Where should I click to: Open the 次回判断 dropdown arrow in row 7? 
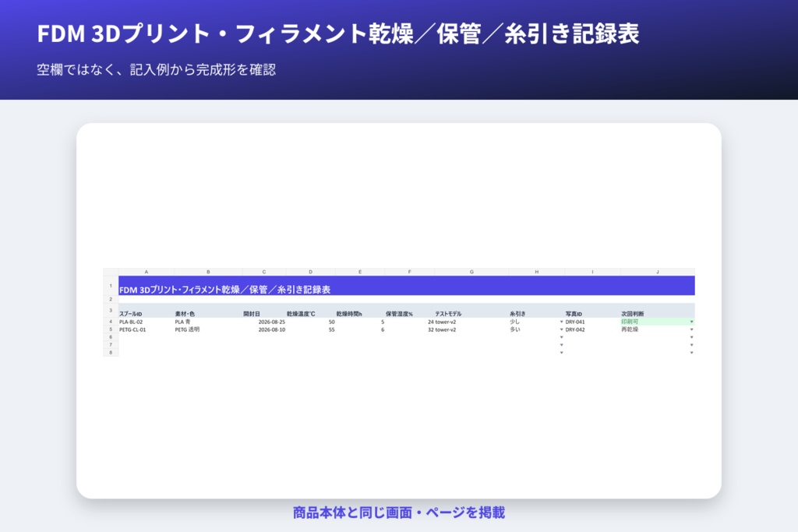click(x=691, y=345)
